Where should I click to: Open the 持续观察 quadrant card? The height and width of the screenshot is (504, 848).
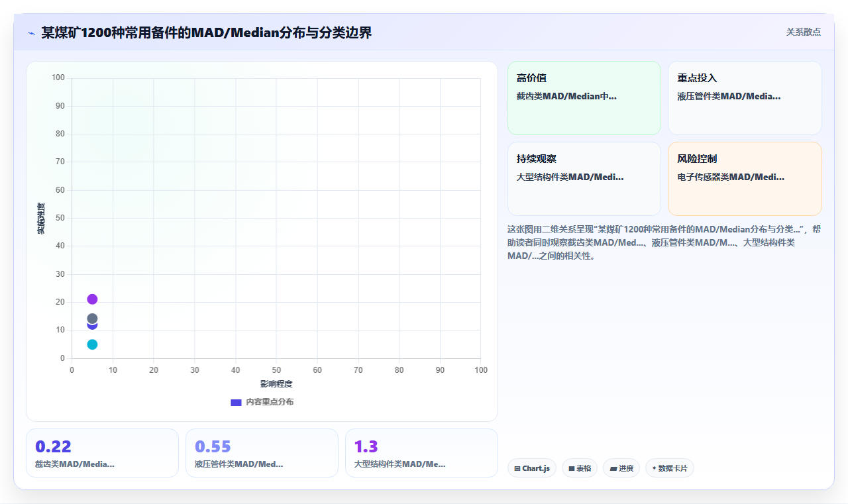[584, 179]
